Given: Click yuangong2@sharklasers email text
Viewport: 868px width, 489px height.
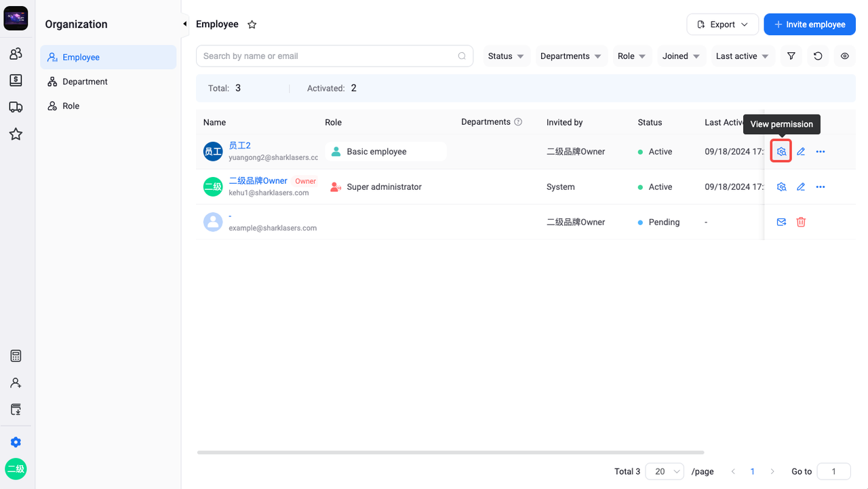Looking at the screenshot, I should click(x=273, y=157).
